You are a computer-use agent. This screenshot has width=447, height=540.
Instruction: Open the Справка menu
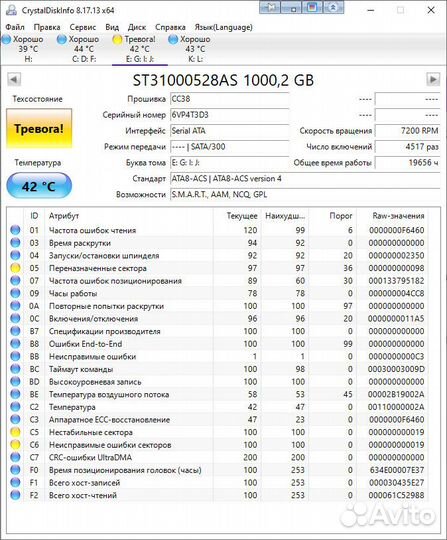pyautogui.click(x=170, y=27)
